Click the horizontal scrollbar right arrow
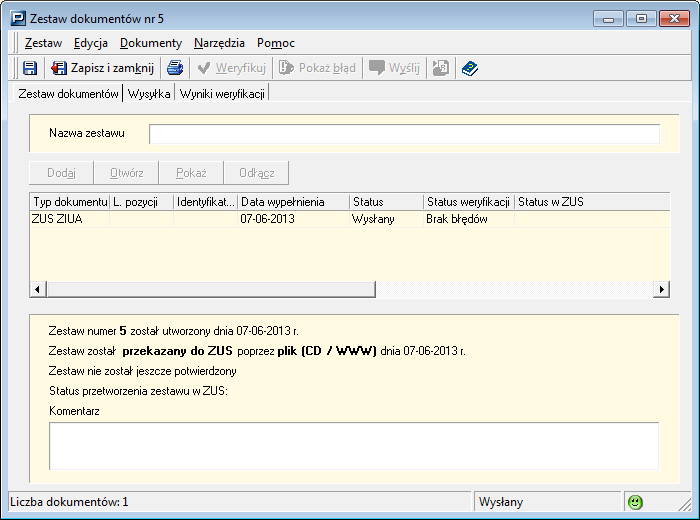Viewport: 700px width, 520px height. (661, 289)
